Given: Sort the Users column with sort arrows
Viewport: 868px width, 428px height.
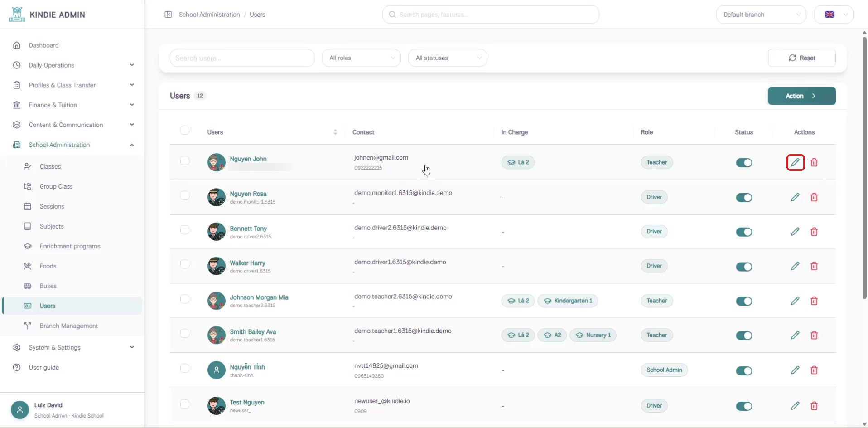Looking at the screenshot, I should 335,132.
